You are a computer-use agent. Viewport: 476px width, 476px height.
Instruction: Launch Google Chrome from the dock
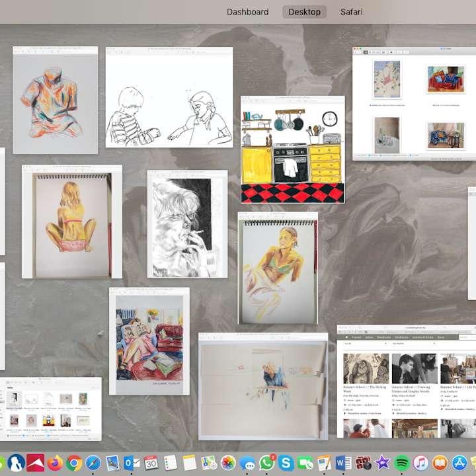(x=74, y=462)
